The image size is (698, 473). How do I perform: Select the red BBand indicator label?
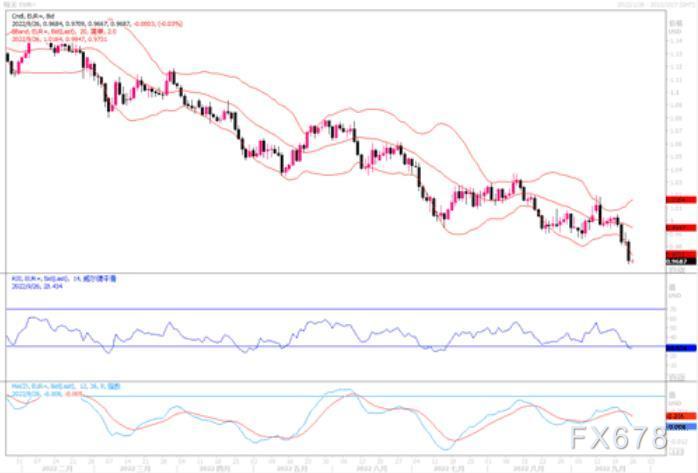[64, 32]
